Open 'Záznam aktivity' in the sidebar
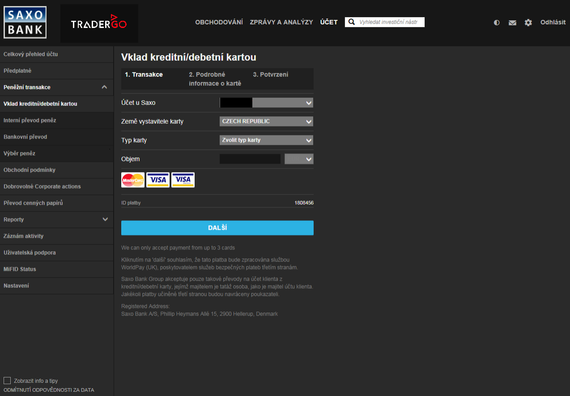570x396 pixels. tap(56, 236)
